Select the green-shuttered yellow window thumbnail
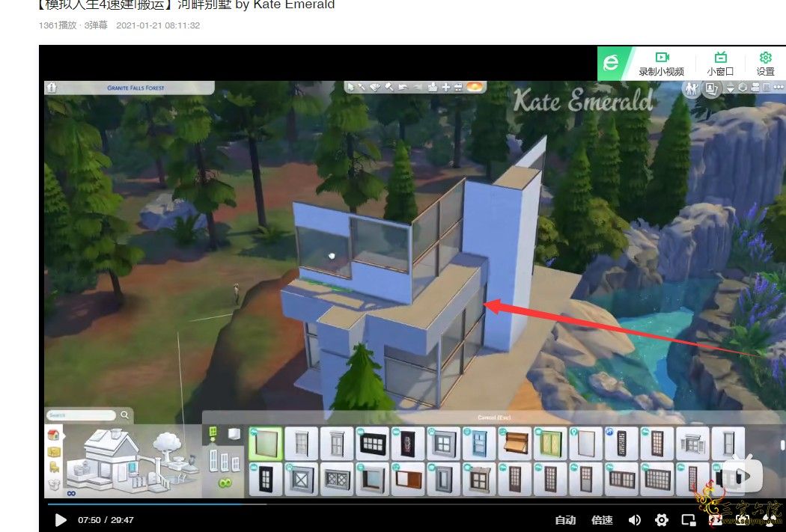The width and height of the screenshot is (786, 532). pyautogui.click(x=550, y=444)
